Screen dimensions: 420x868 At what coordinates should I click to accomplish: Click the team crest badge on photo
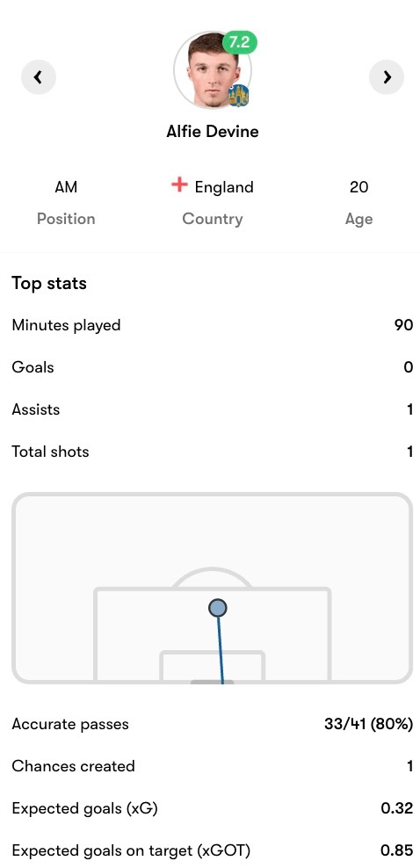pos(238,96)
